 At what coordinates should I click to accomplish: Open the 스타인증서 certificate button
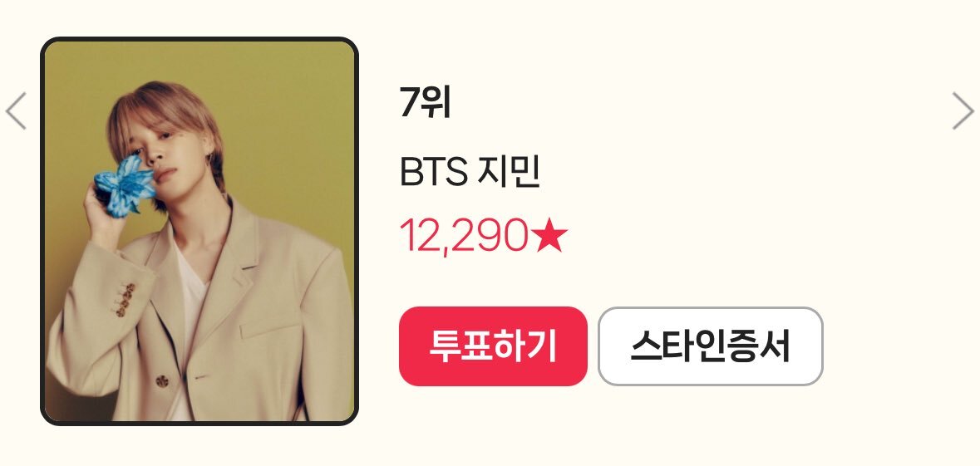coord(711,346)
